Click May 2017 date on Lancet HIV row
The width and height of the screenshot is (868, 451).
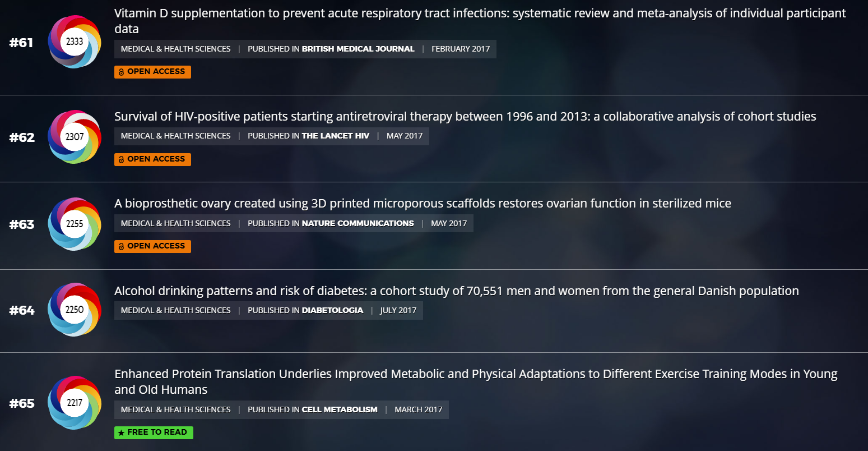[405, 136]
